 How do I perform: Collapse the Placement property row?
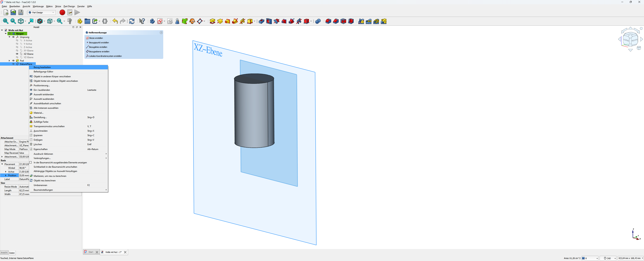pos(2,164)
